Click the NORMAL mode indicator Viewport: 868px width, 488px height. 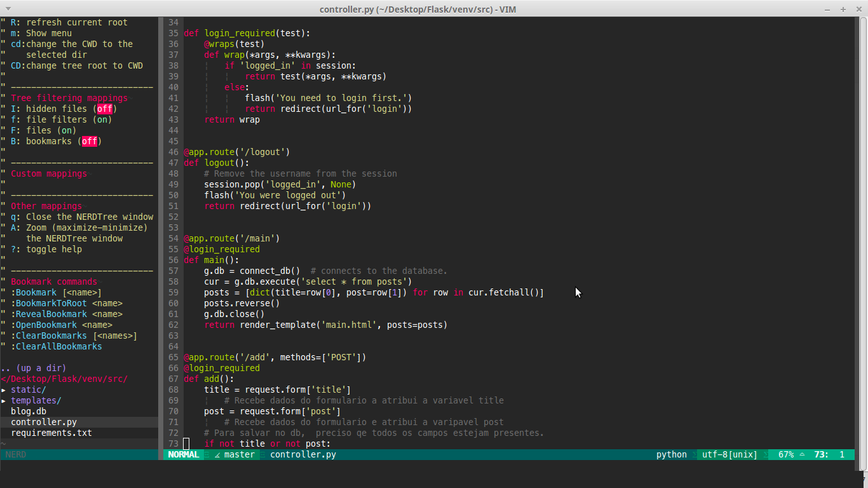point(184,454)
